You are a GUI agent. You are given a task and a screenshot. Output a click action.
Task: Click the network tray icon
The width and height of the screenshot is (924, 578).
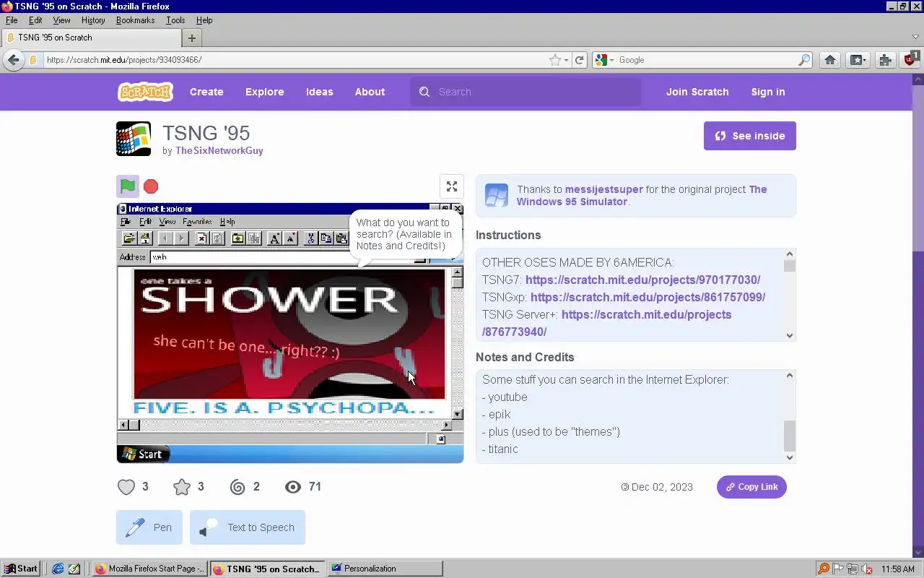click(853, 569)
